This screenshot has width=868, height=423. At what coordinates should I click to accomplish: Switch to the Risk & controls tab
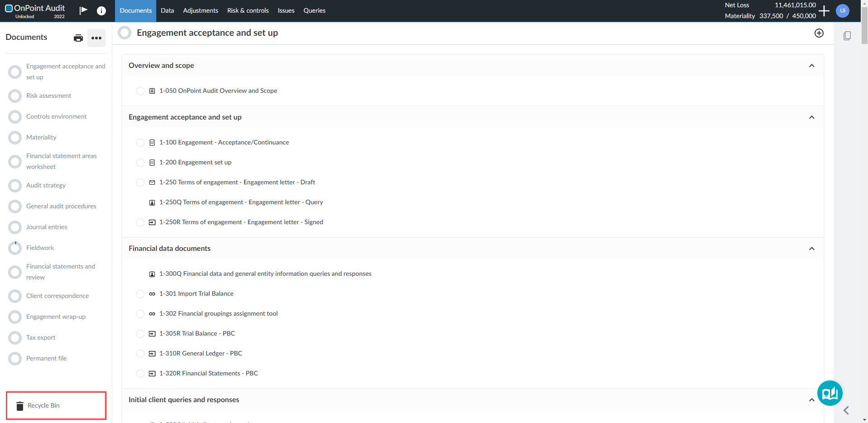248,10
